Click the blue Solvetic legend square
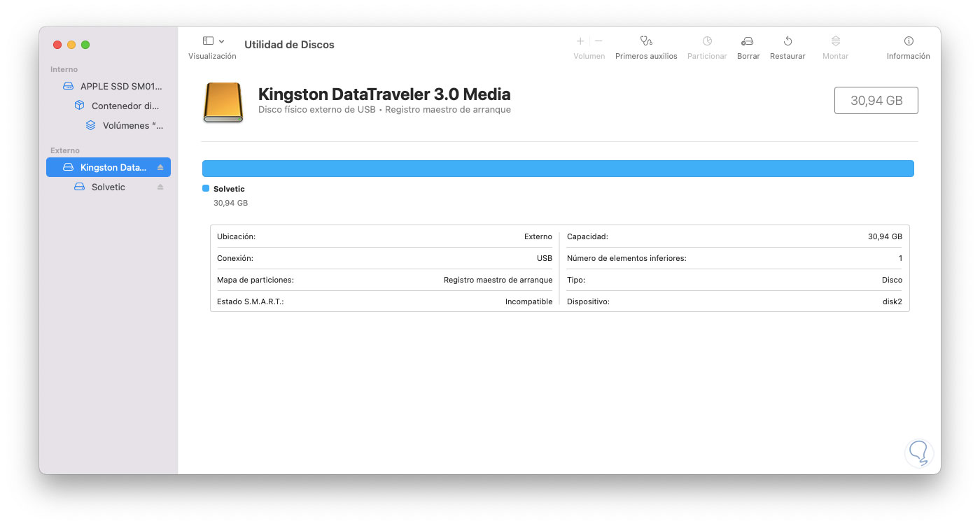Image resolution: width=980 pixels, height=526 pixels. [x=206, y=188]
